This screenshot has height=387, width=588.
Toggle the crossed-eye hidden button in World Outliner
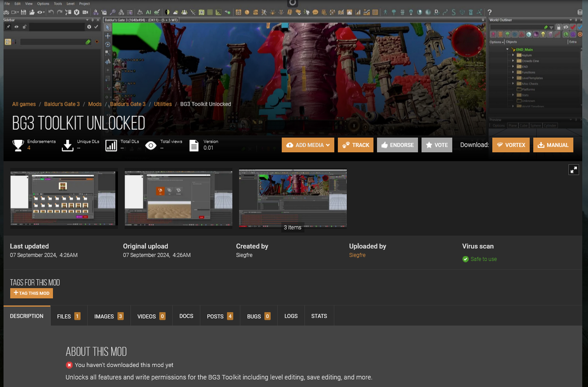[x=565, y=27]
